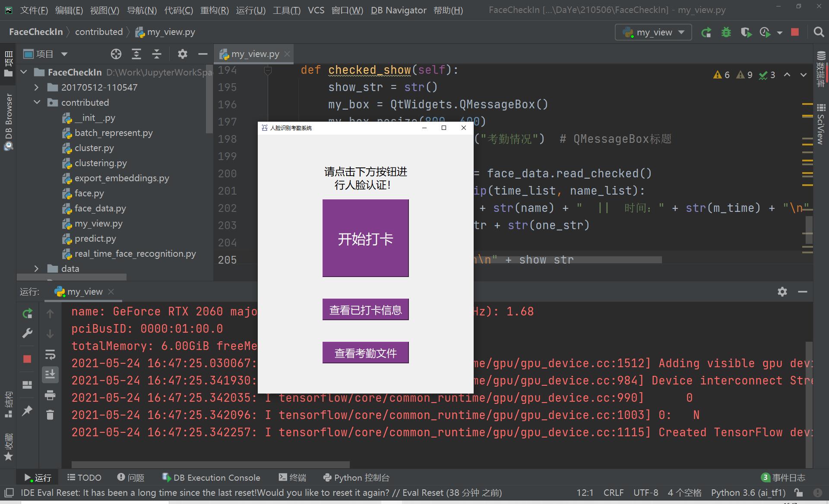Click the 开始打卡 button
Screen dimensions: 829x504
[x=365, y=238]
